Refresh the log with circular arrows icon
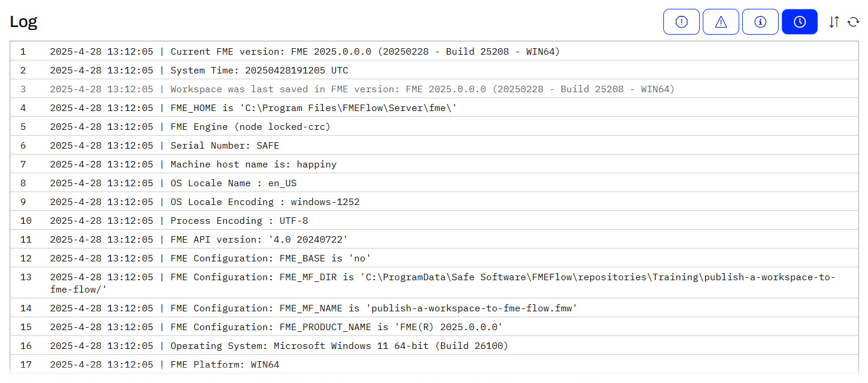The width and height of the screenshot is (868, 383). pos(853,22)
